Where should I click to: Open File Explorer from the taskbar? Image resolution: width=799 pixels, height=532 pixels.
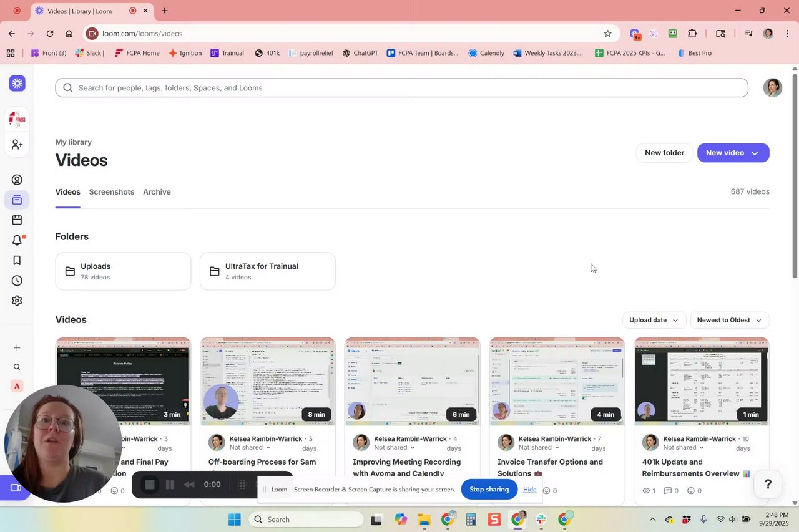(424, 520)
